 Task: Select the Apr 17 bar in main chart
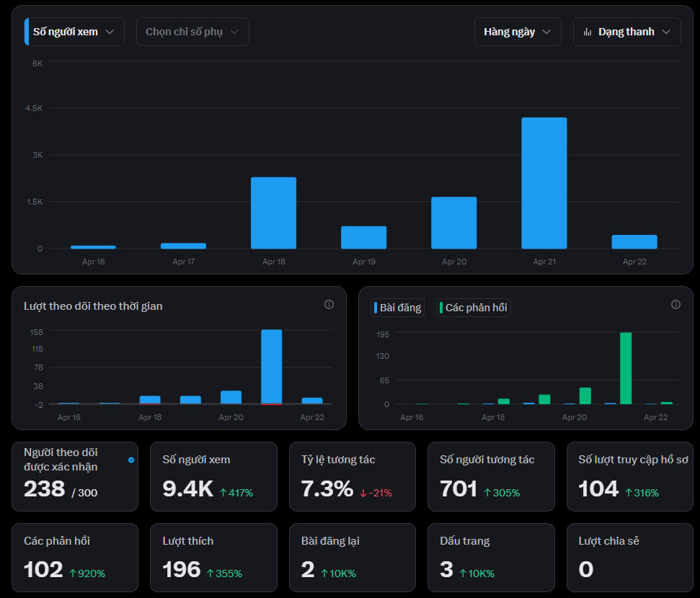pyautogui.click(x=184, y=246)
